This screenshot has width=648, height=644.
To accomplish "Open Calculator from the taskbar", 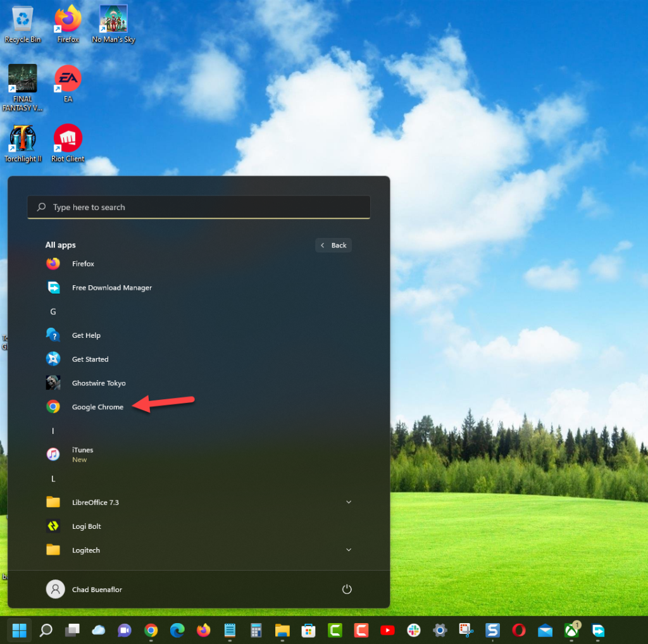I will [x=256, y=630].
